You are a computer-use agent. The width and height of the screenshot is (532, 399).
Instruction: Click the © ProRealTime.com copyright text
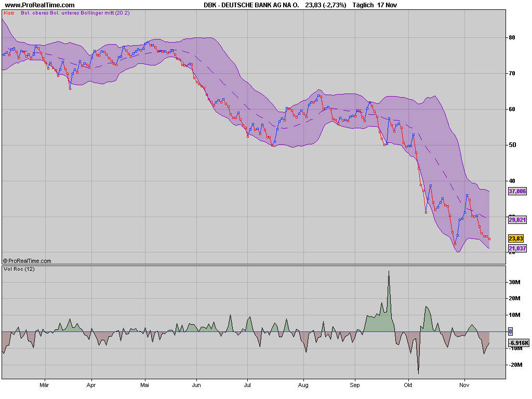point(27,261)
